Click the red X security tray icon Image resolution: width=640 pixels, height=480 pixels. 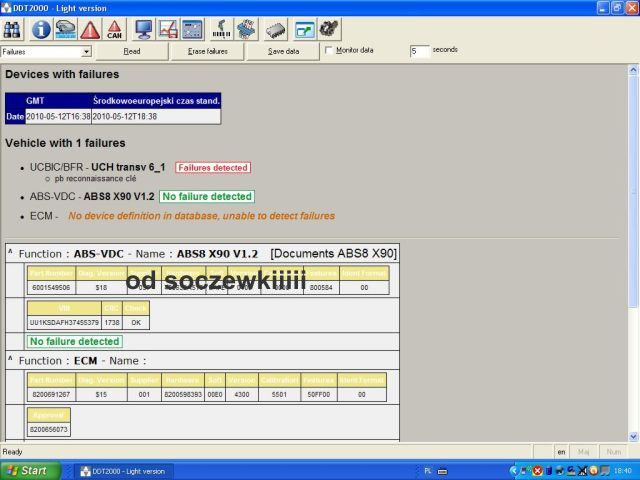538,471
